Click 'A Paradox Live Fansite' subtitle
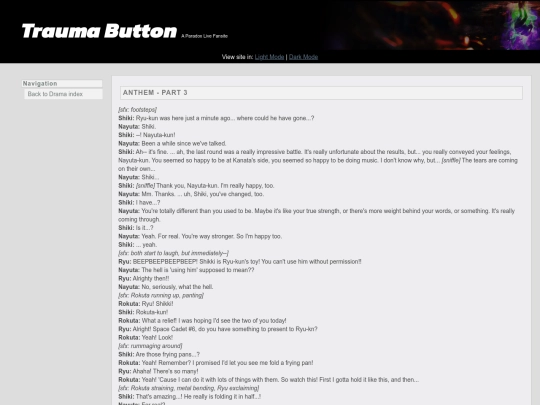 pyautogui.click(x=205, y=36)
